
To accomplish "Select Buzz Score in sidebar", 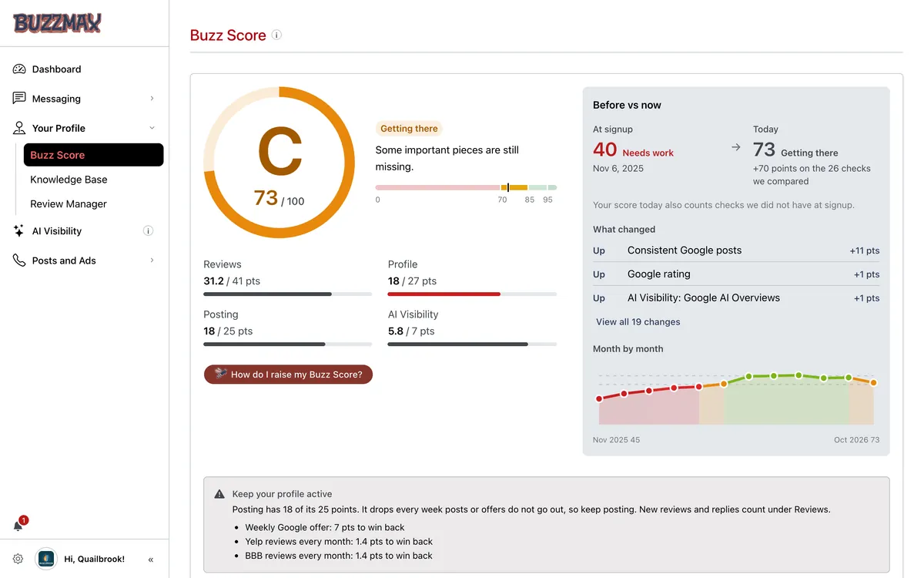I will click(x=93, y=155).
